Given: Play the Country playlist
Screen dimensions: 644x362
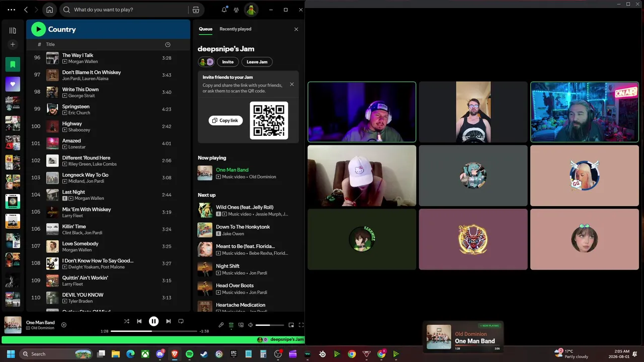Looking at the screenshot, I should tap(38, 29).
